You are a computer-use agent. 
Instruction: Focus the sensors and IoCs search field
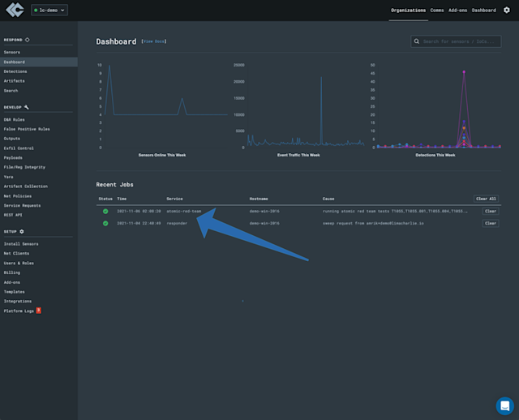coord(456,41)
